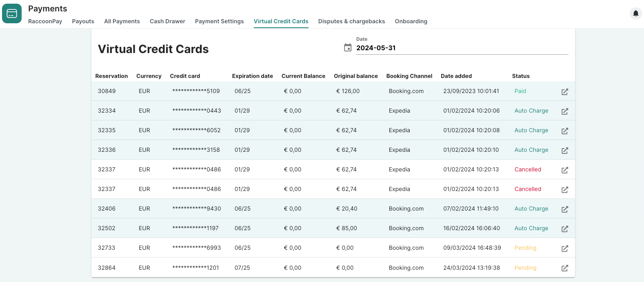The height and width of the screenshot is (282, 644).
Task: Click the Payments title text
Action: [48, 9]
